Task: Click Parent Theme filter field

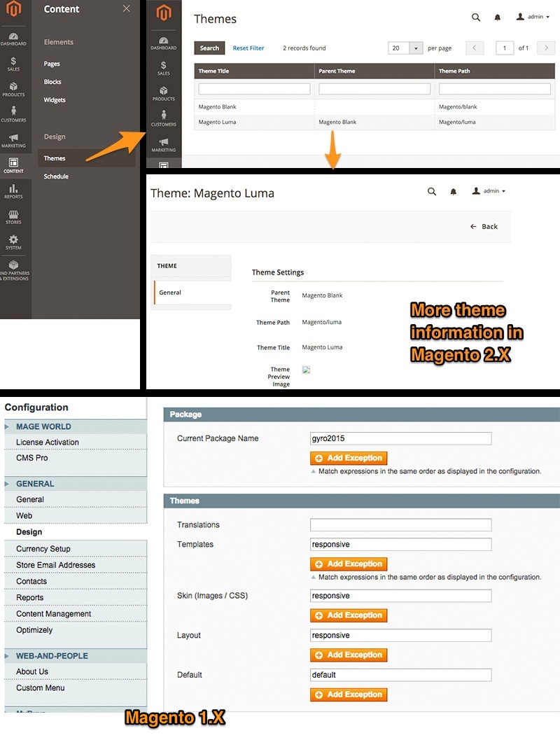Action: [374, 89]
